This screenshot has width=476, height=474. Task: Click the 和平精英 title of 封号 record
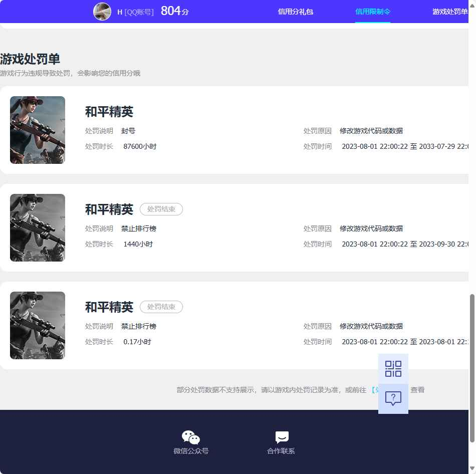pyautogui.click(x=109, y=112)
